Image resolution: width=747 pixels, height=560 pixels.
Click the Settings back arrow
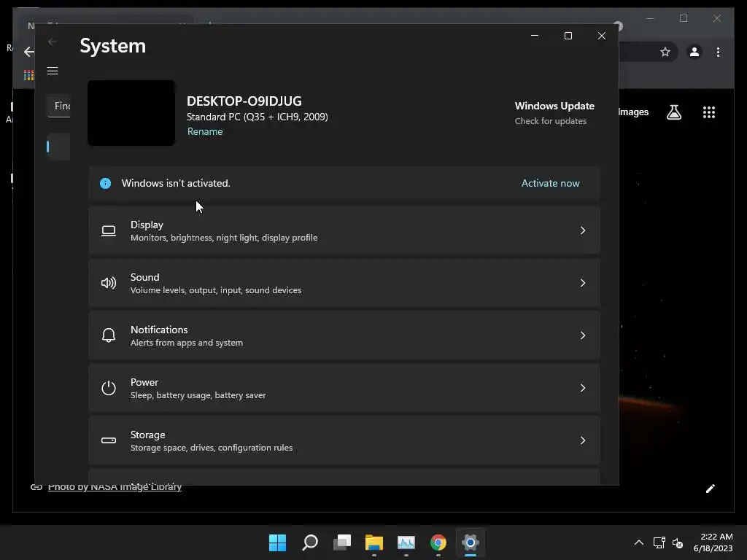tap(53, 42)
